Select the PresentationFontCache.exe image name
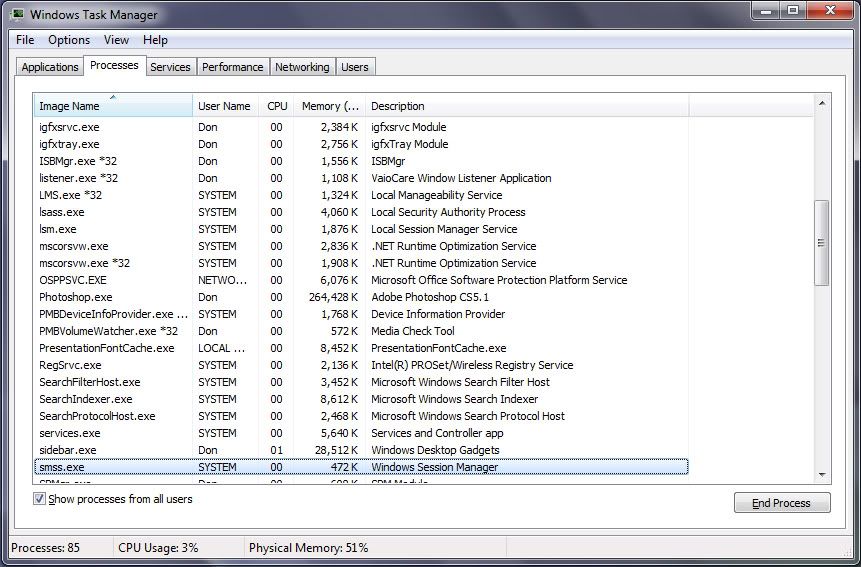 pos(107,348)
